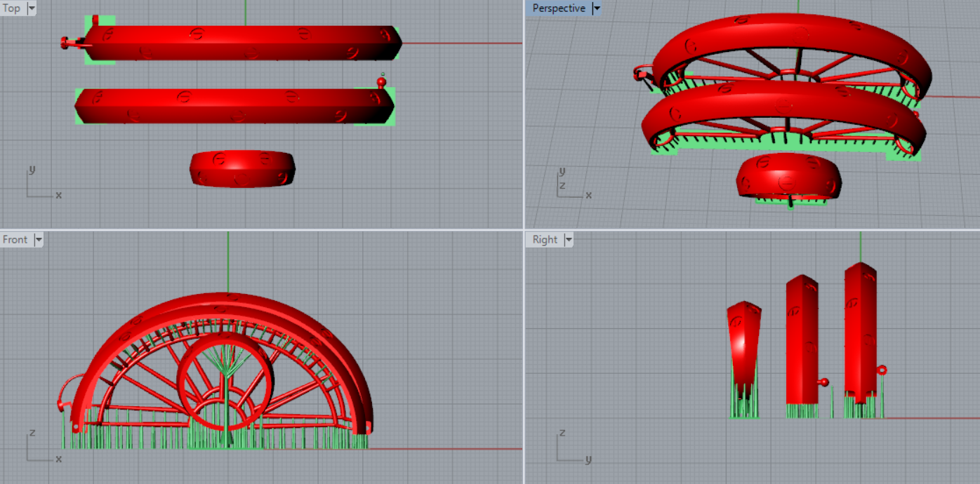This screenshot has height=484, width=980.
Task: Expand the Right viewport dropdown arrow
Action: tap(568, 240)
